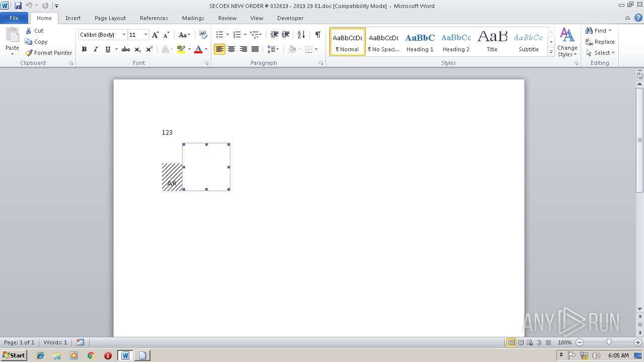Increase paragraph indent
644x362 pixels.
[285, 35]
